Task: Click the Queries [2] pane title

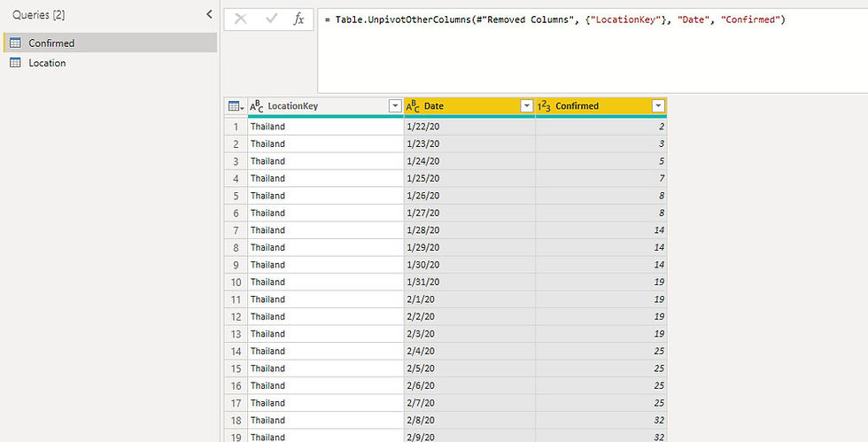Action: (39, 15)
